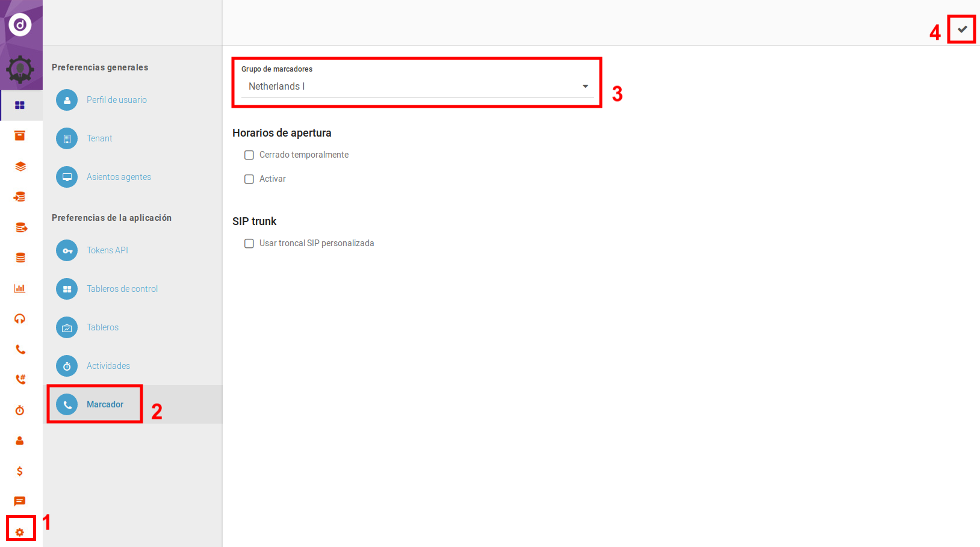Open Tokens API preferences
This screenshot has width=980, height=547.
click(107, 250)
